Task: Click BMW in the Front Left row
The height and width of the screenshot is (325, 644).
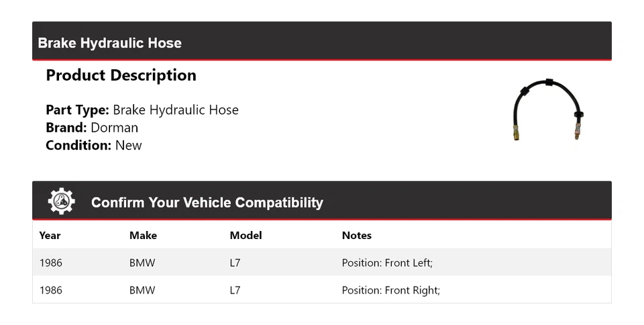Action: [142, 263]
